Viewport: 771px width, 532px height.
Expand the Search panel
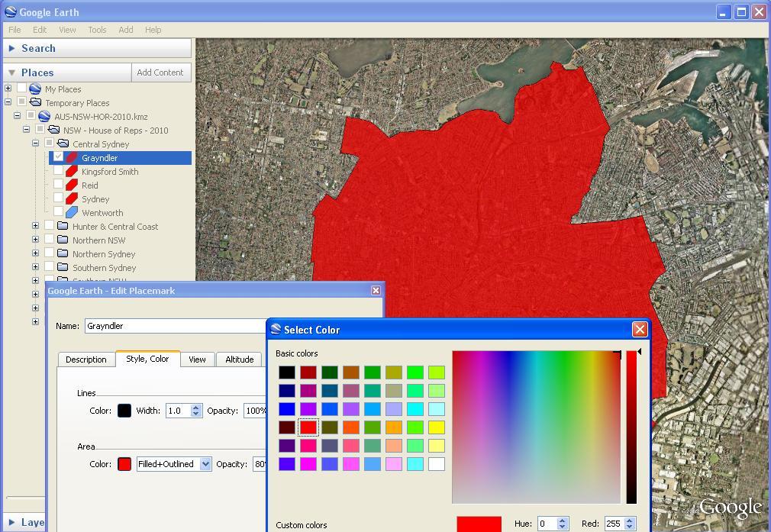click(11, 48)
